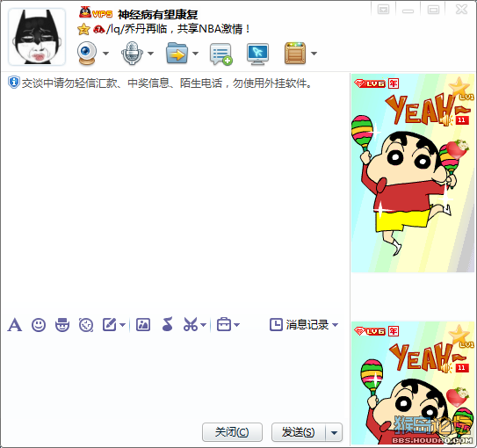Viewport: 477px width, 448px height.
Task: Click the blue security shield info icon
Action: (14, 83)
